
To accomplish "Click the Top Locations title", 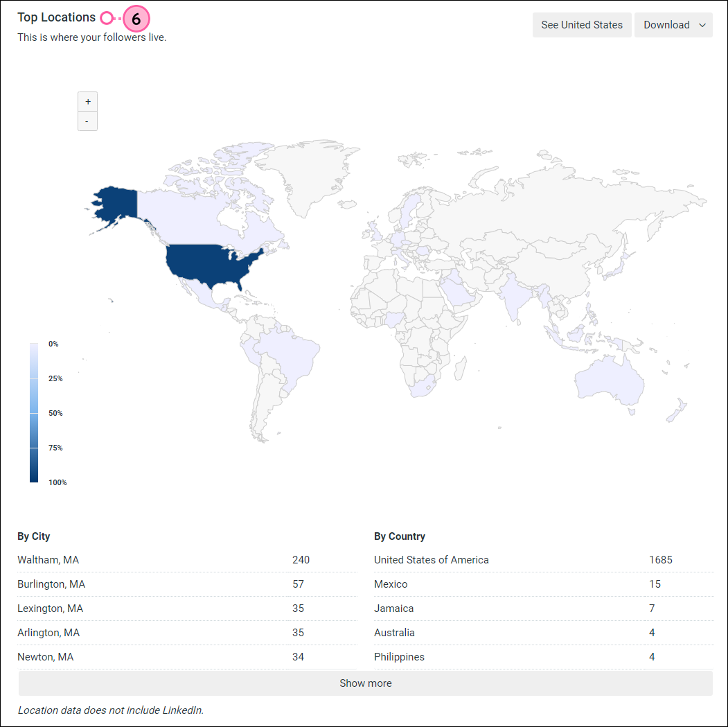I will [57, 17].
